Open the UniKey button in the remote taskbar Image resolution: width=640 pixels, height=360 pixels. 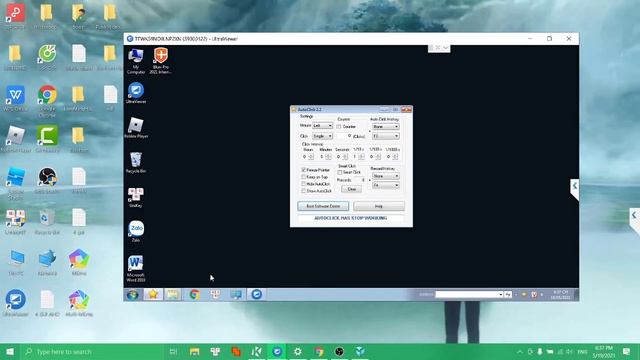[215, 294]
